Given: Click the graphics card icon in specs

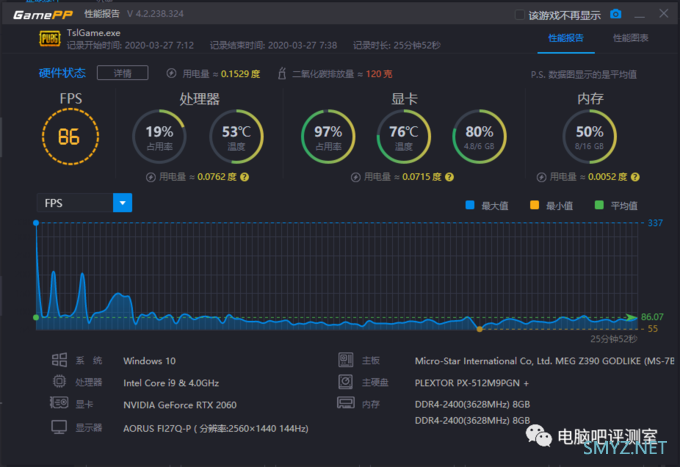Looking at the screenshot, I should click(59, 403).
